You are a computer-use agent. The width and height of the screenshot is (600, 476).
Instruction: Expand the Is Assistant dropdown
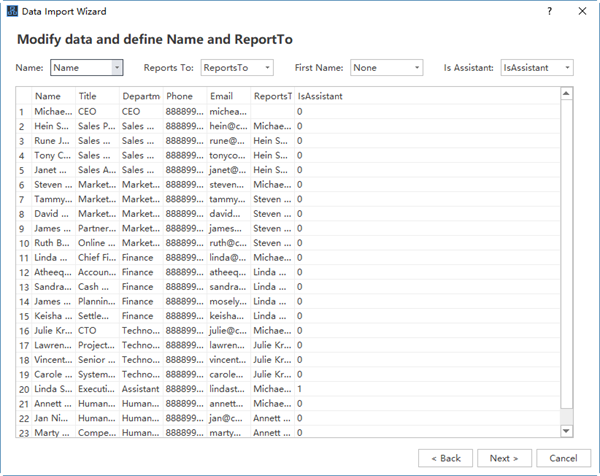tap(537, 67)
